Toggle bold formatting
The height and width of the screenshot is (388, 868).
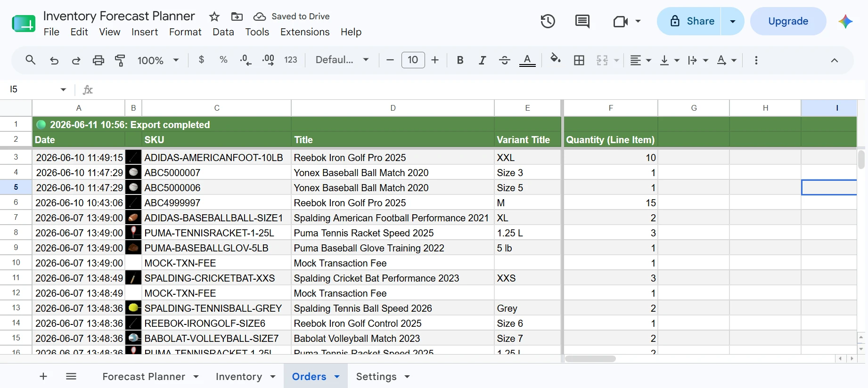pos(460,60)
